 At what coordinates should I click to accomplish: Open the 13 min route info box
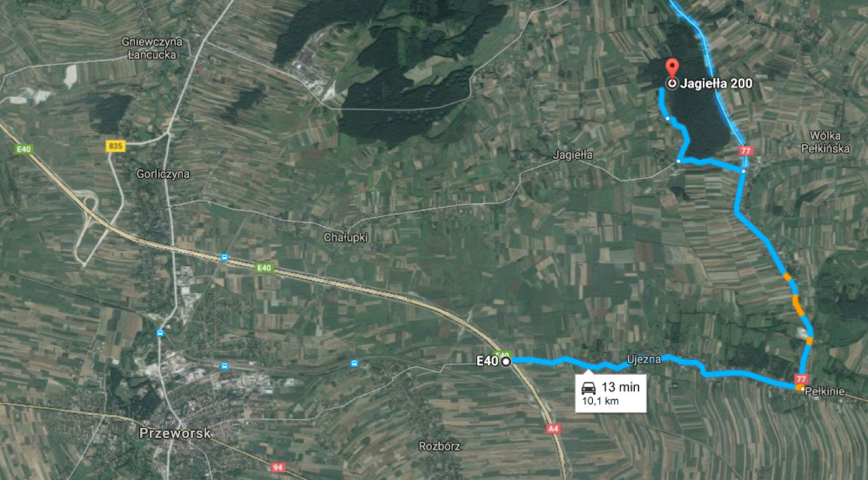pyautogui.click(x=610, y=393)
